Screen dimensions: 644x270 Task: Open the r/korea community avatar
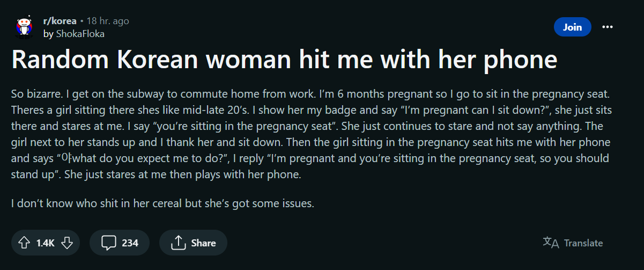[x=24, y=27]
